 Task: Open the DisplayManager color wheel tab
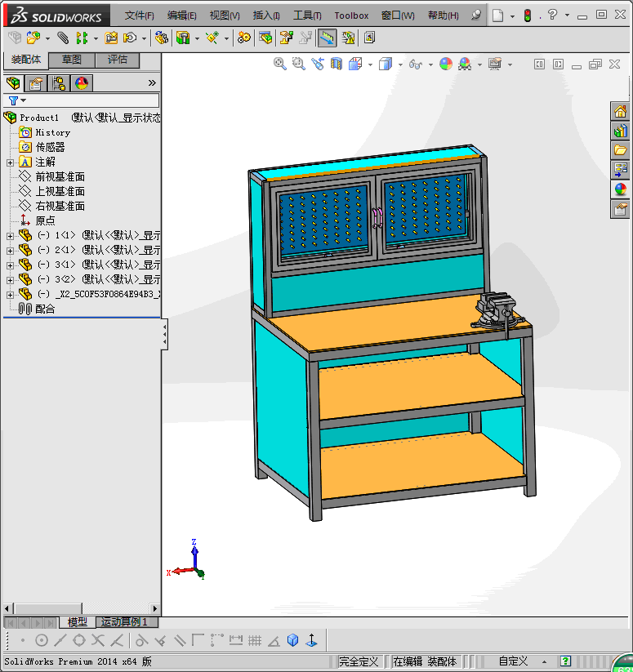coord(82,82)
